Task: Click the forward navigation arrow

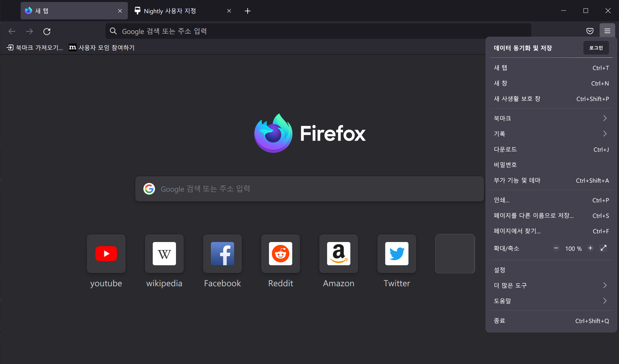Action: (x=29, y=31)
